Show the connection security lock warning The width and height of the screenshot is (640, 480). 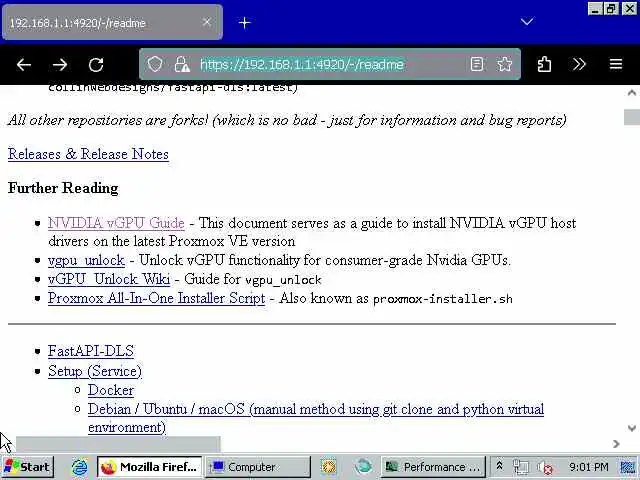coord(182,64)
